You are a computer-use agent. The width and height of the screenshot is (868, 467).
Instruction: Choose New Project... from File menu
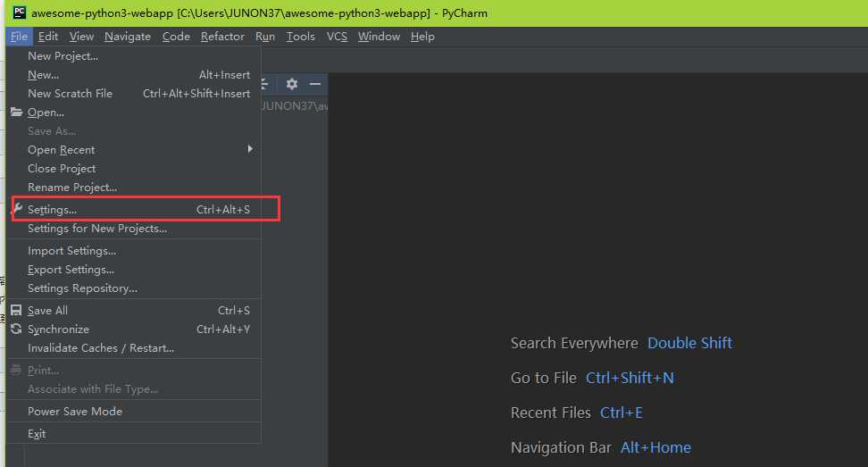click(134, 56)
